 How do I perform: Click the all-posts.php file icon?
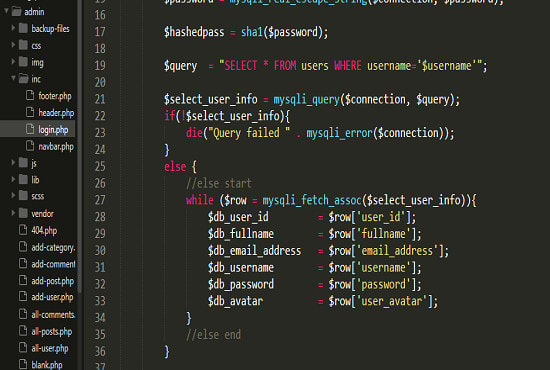click(23, 330)
